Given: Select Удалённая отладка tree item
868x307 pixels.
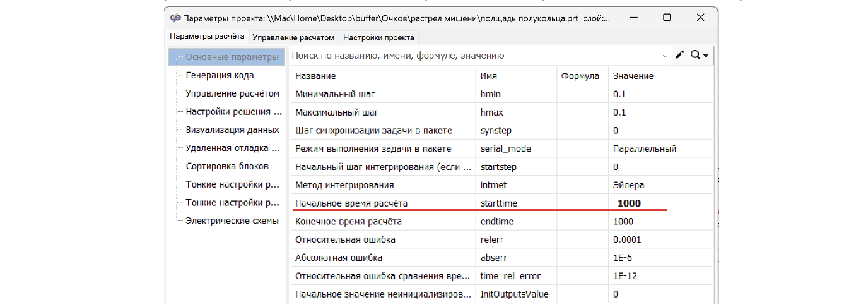Looking at the screenshot, I should pyautogui.click(x=232, y=148).
